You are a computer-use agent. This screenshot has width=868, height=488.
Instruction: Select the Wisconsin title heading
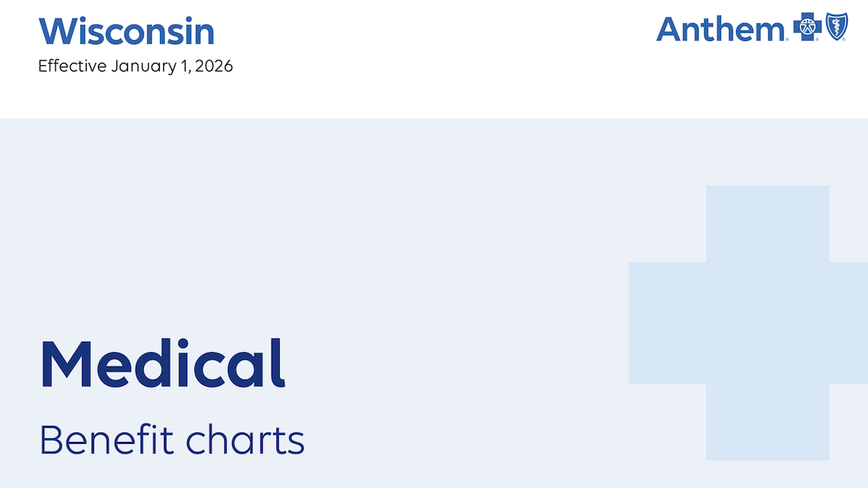pos(127,31)
